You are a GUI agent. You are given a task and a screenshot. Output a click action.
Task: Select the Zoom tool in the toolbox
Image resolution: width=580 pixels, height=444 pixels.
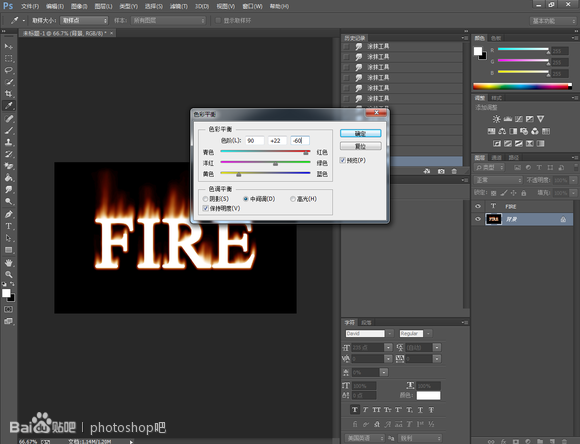pyautogui.click(x=9, y=275)
